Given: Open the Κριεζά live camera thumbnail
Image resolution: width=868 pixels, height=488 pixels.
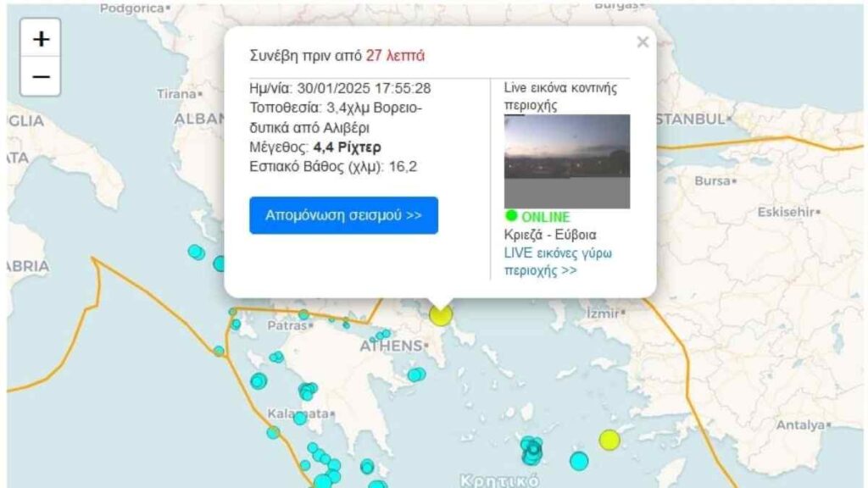Looking at the screenshot, I should pos(567,162).
